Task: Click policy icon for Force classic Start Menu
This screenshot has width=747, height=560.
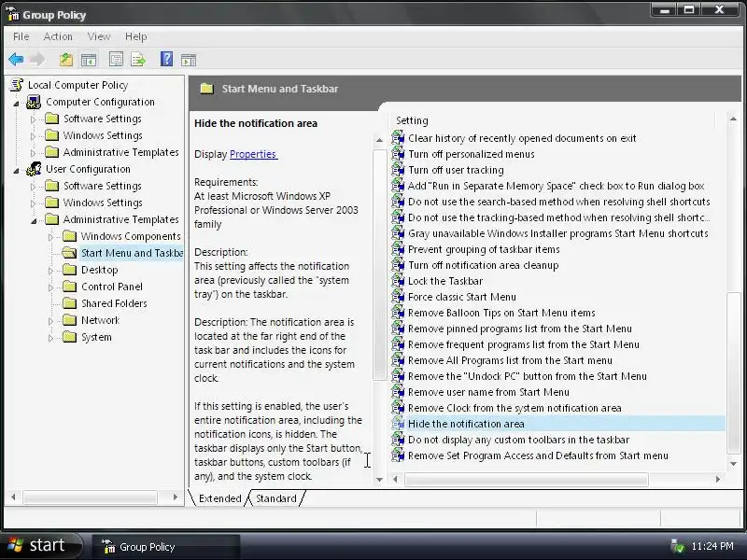Action: 398,297
